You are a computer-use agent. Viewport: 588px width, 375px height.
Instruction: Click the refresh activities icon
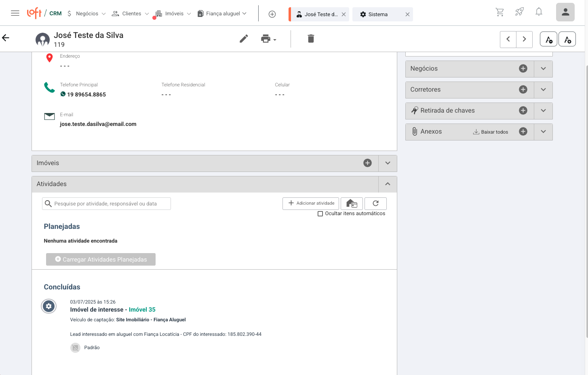375,203
